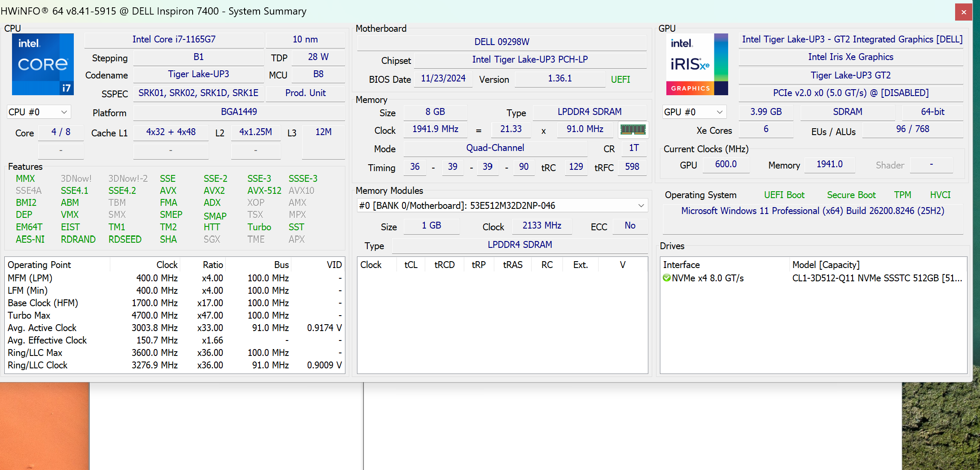Click the SSPEC field SRK01, SRK02, SRK1D, SRK1E
This screenshot has height=470, width=980.
point(198,93)
